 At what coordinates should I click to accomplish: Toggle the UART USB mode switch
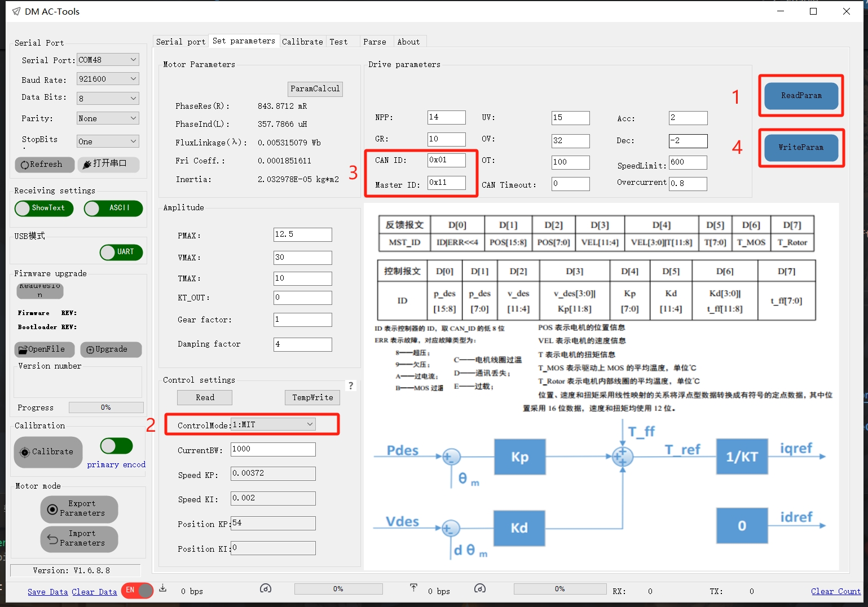click(121, 252)
